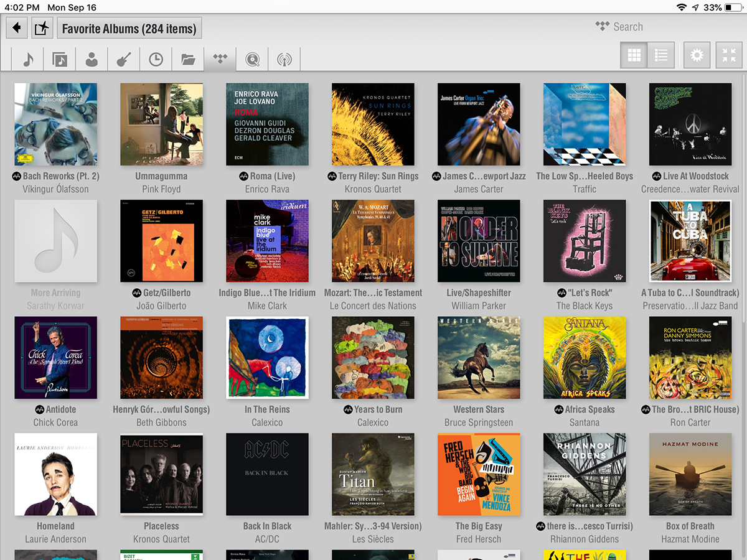Switch to the Albums tab icon
Screen dimensions: 747x560
click(x=60, y=59)
